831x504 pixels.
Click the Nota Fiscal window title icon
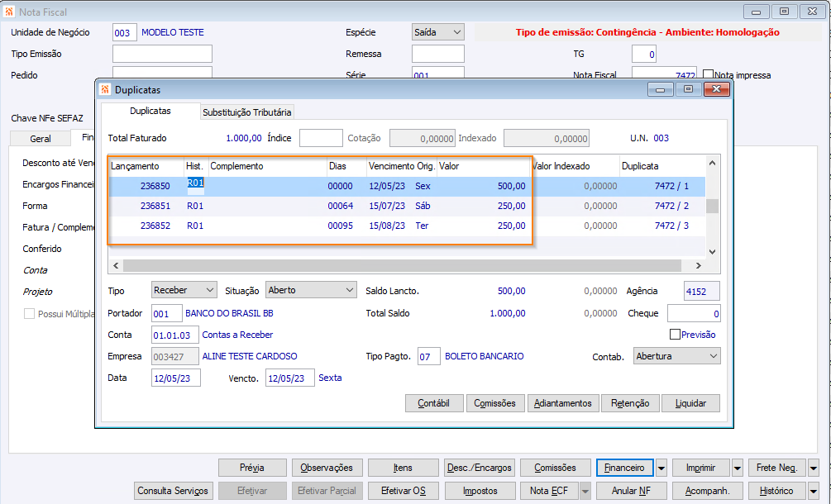pyautogui.click(x=9, y=12)
